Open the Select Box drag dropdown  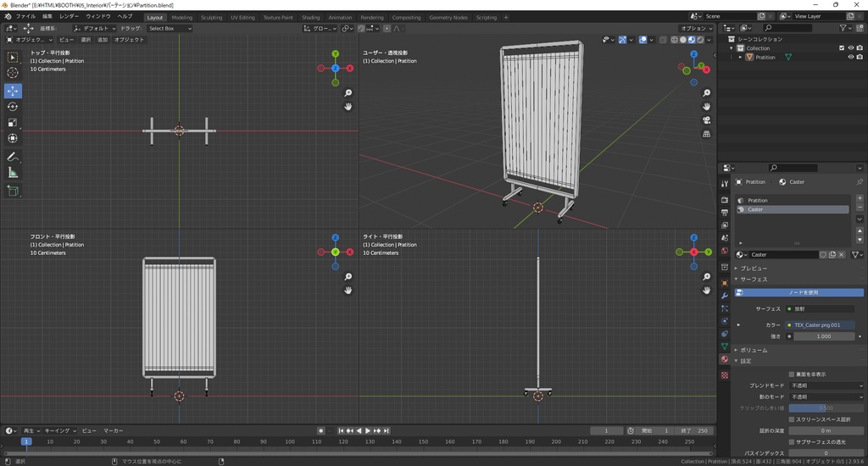click(170, 28)
